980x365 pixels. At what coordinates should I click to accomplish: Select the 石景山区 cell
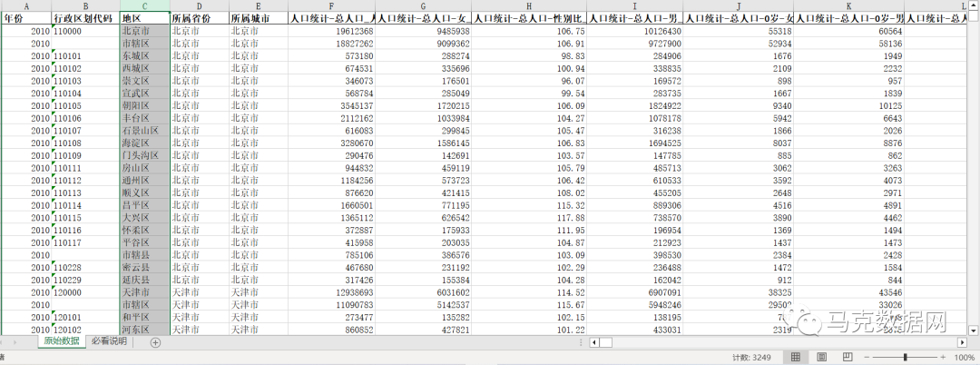[x=145, y=131]
